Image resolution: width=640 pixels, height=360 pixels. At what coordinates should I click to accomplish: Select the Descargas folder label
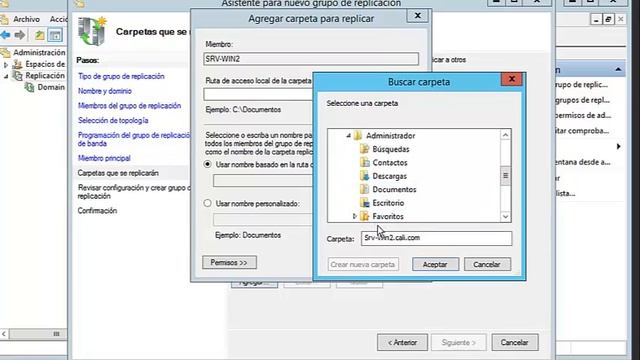(x=389, y=176)
